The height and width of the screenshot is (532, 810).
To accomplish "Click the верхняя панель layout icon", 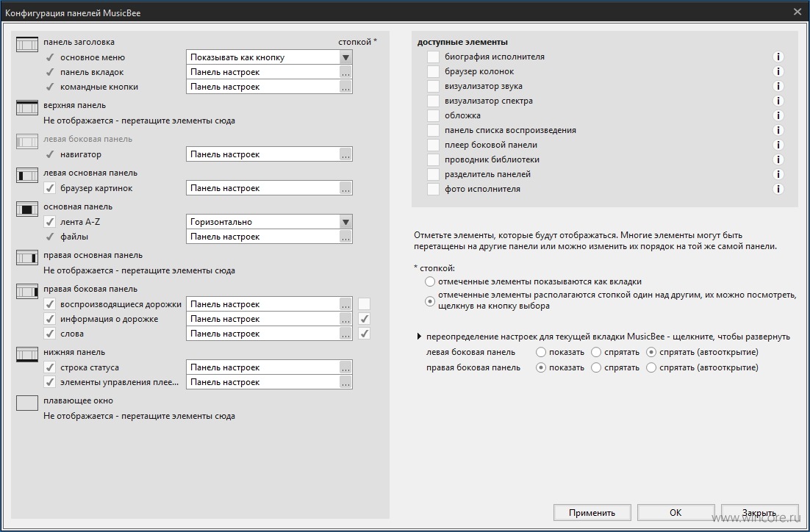I will [27, 107].
